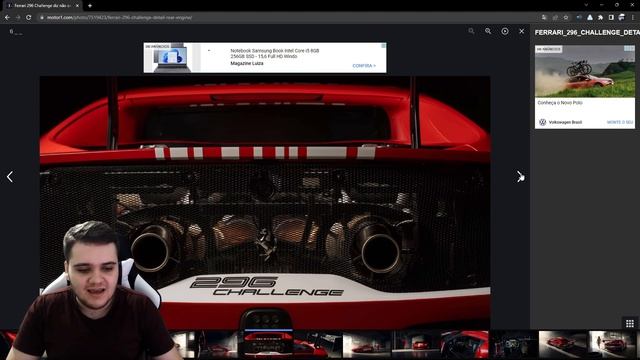Screen dimensions: 640x360
Task: Start the gallery slideshow playback
Action: (505, 31)
